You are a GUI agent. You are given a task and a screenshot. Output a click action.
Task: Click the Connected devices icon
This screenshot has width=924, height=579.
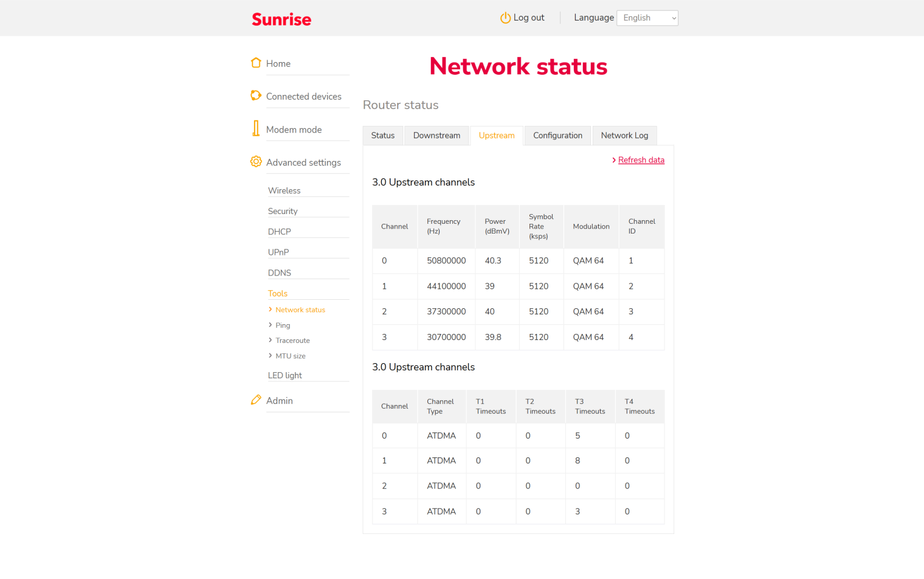click(x=256, y=95)
